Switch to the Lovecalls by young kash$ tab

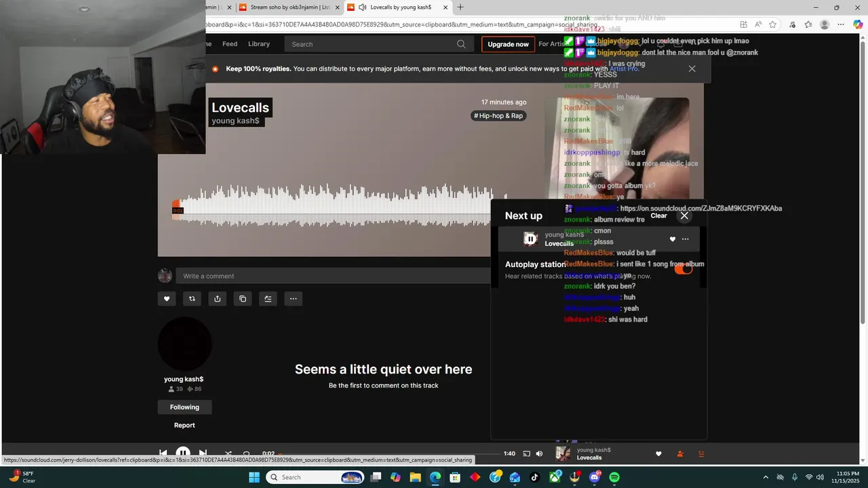[398, 7]
